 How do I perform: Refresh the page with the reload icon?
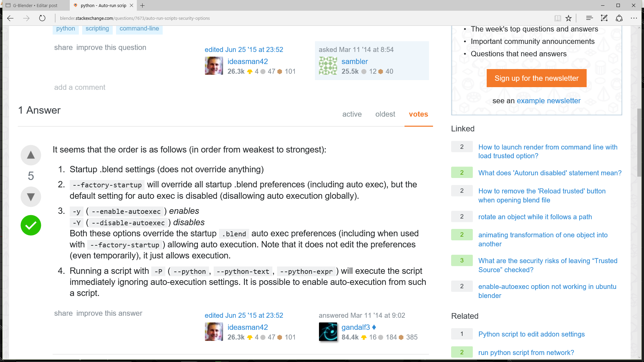(42, 18)
